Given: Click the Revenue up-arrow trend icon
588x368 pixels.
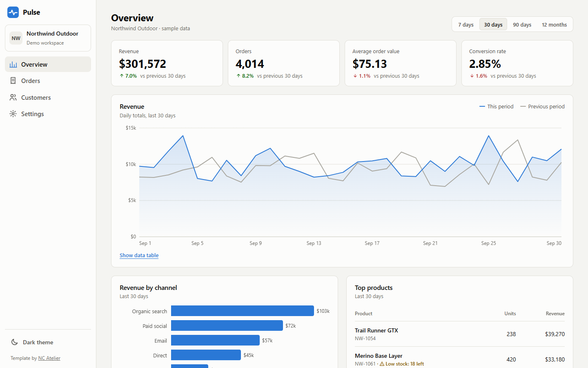Looking at the screenshot, I should coord(122,76).
